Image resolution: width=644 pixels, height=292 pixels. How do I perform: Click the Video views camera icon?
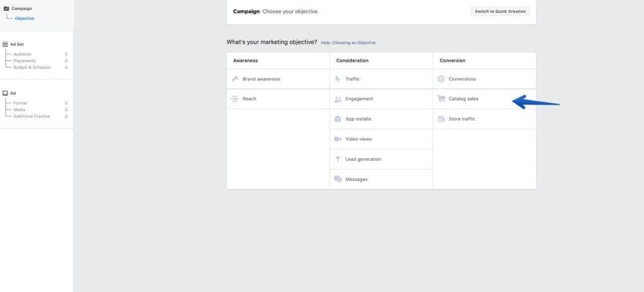[x=338, y=139]
